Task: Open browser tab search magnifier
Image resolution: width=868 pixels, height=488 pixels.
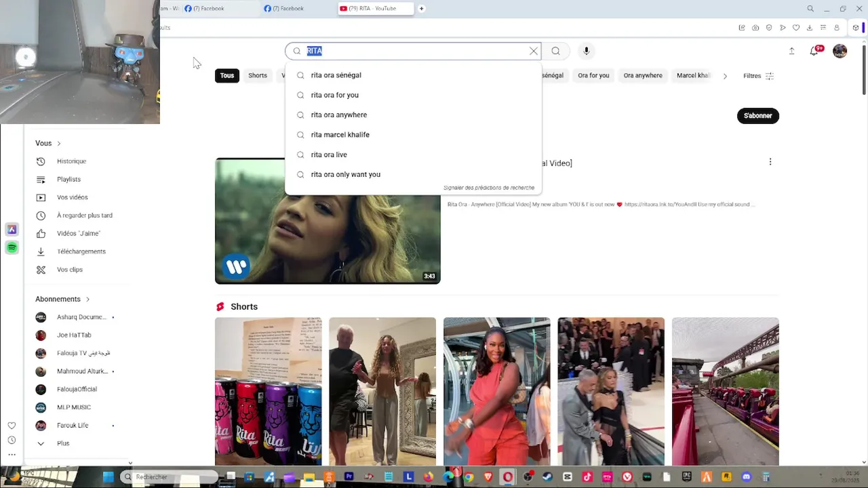Action: click(x=810, y=9)
